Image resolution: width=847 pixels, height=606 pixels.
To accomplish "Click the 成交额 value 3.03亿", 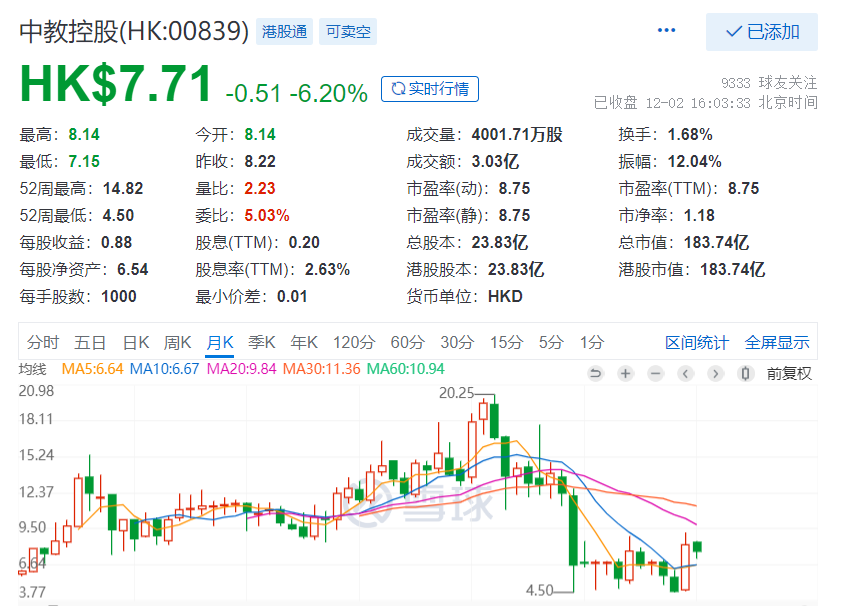I will pos(495,161).
